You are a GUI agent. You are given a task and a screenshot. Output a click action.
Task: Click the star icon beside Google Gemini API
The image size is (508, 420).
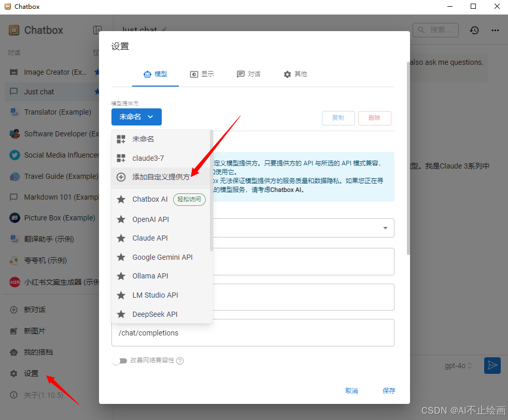point(121,257)
